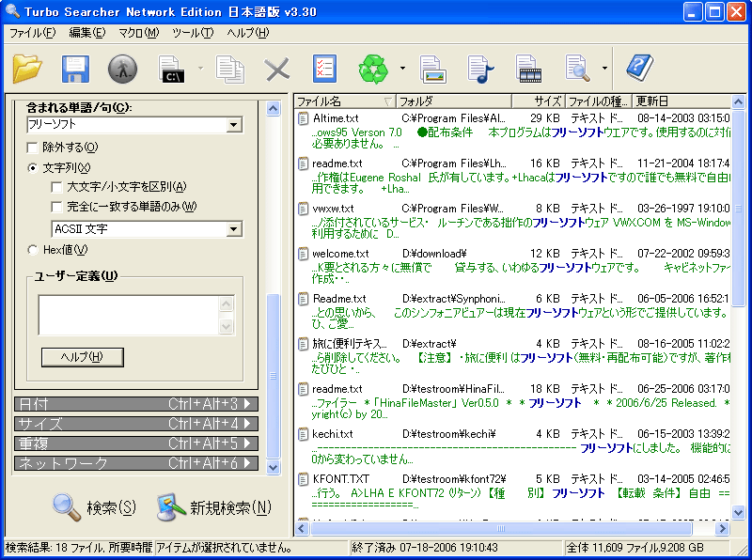Click file icon beside kechi.txt
The image size is (752, 560).
coord(303,434)
